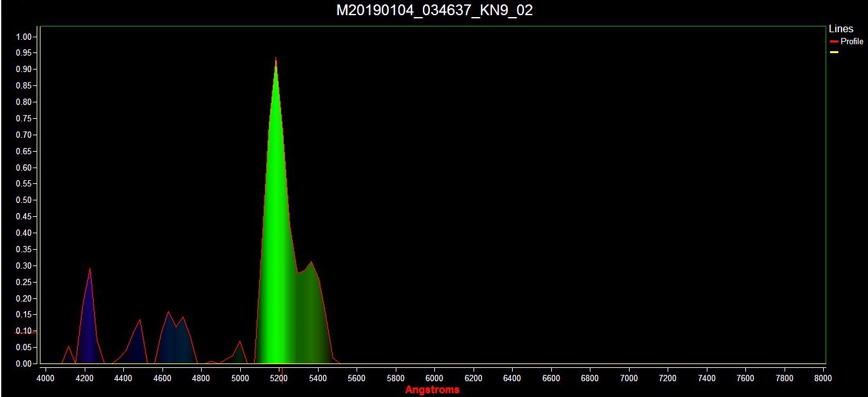Click the 0.40 y-axis tick label

click(23, 233)
